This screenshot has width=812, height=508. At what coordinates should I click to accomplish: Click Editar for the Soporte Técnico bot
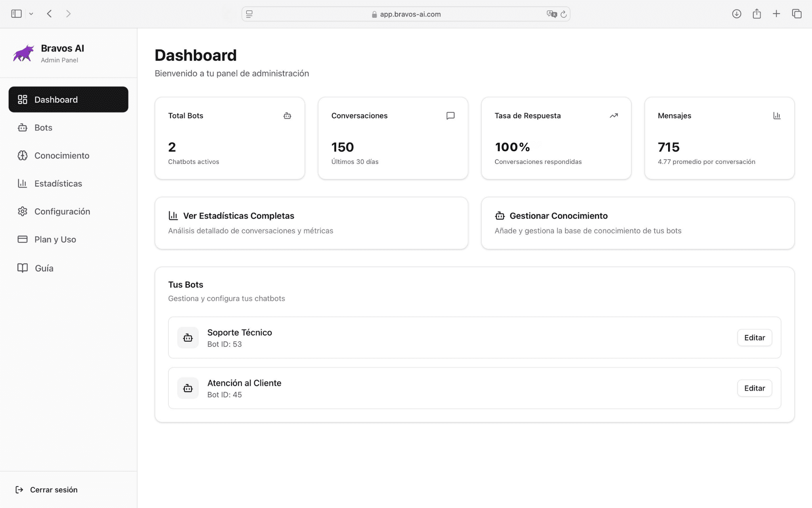point(754,337)
